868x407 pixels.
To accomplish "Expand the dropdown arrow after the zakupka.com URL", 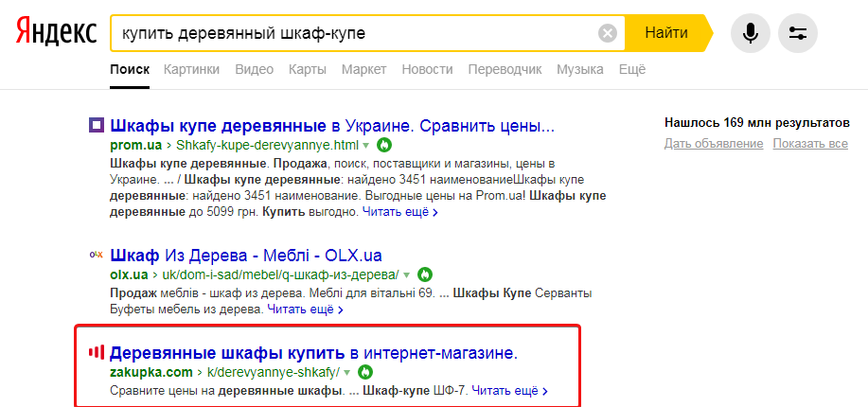I will point(347,373).
